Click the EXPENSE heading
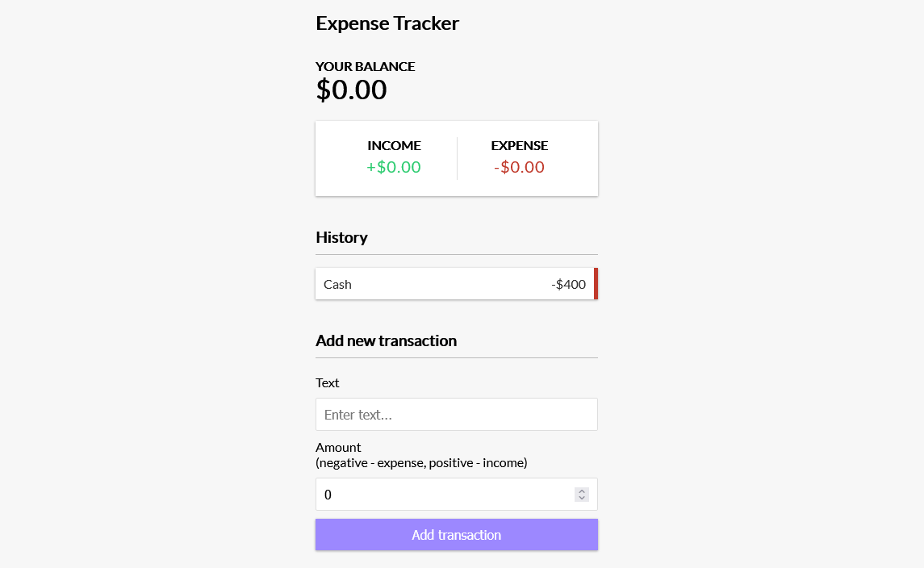Image resolution: width=924 pixels, height=568 pixels. click(x=519, y=145)
